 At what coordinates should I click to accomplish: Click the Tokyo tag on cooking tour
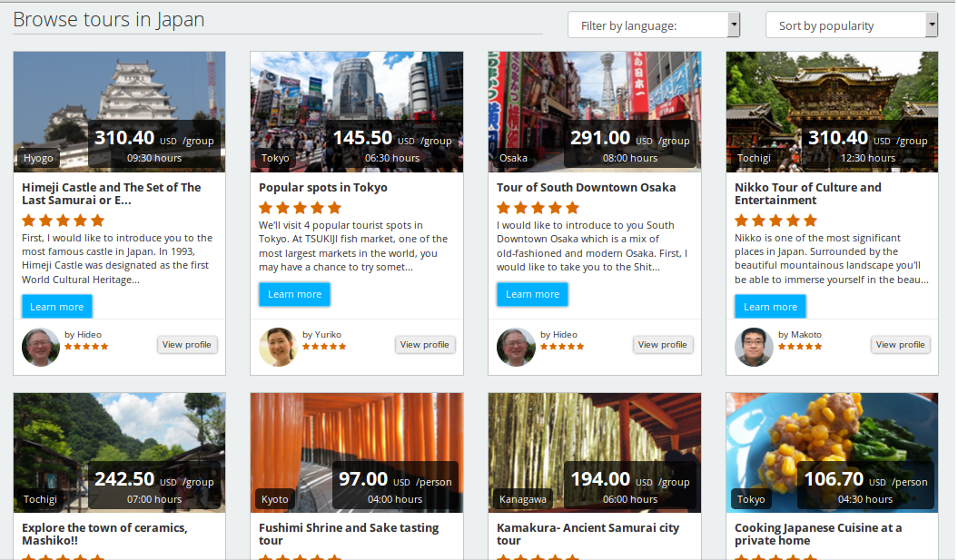(751, 499)
